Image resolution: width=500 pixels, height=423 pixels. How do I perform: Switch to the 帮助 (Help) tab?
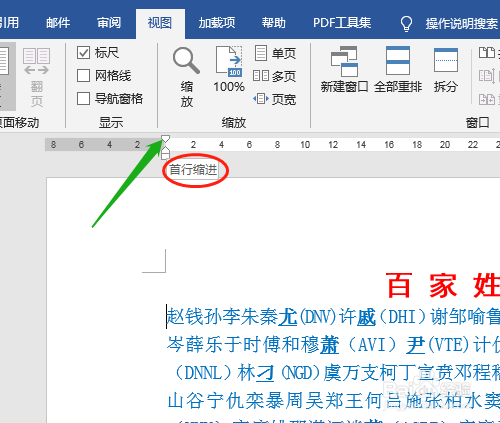[x=273, y=23]
